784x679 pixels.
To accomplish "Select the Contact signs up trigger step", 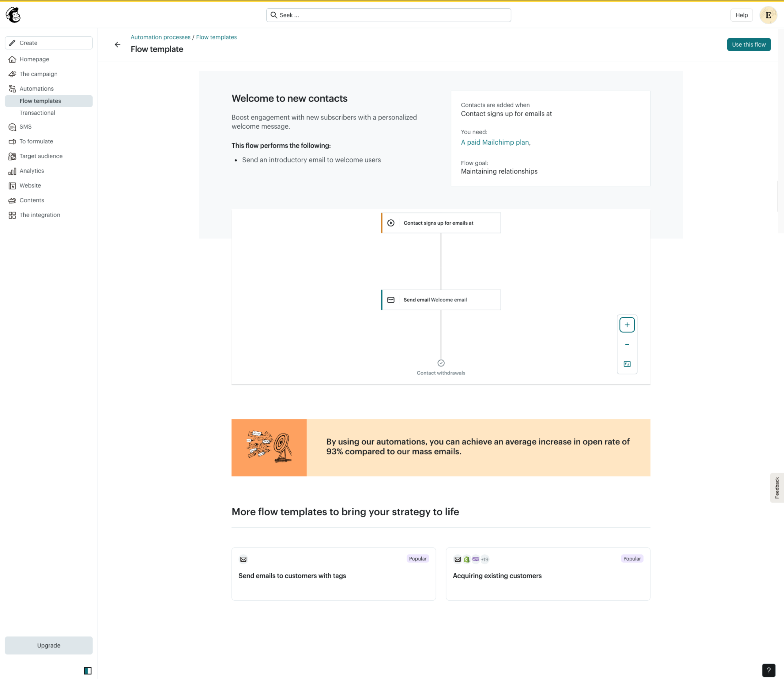I will pyautogui.click(x=441, y=223).
